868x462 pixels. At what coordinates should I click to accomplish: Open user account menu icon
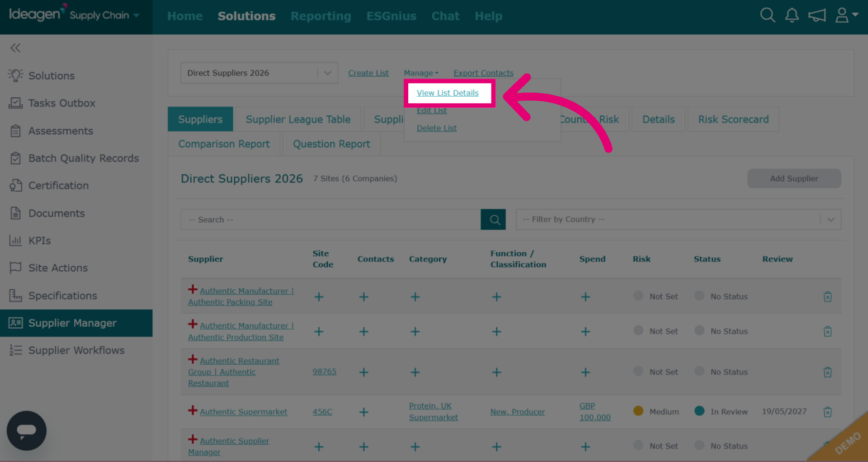tap(846, 15)
